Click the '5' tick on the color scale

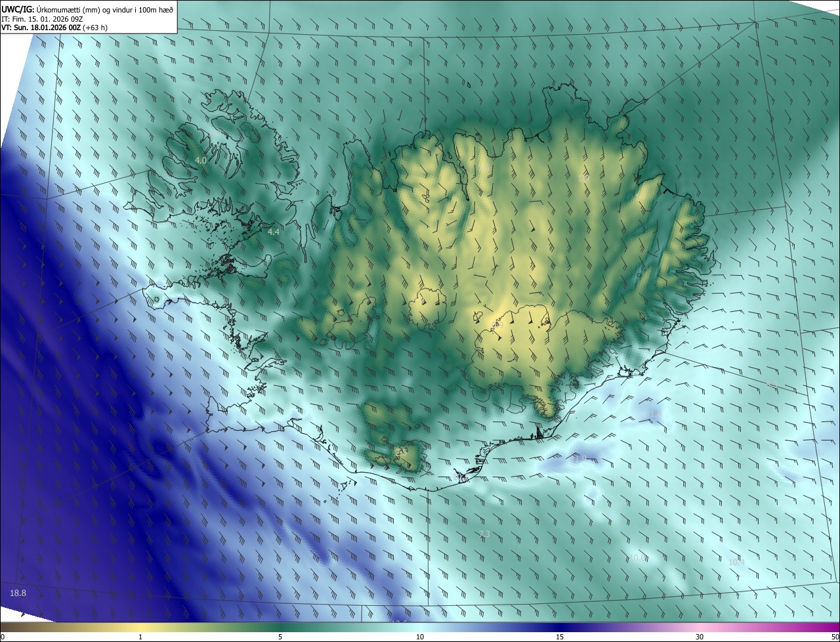(x=280, y=637)
